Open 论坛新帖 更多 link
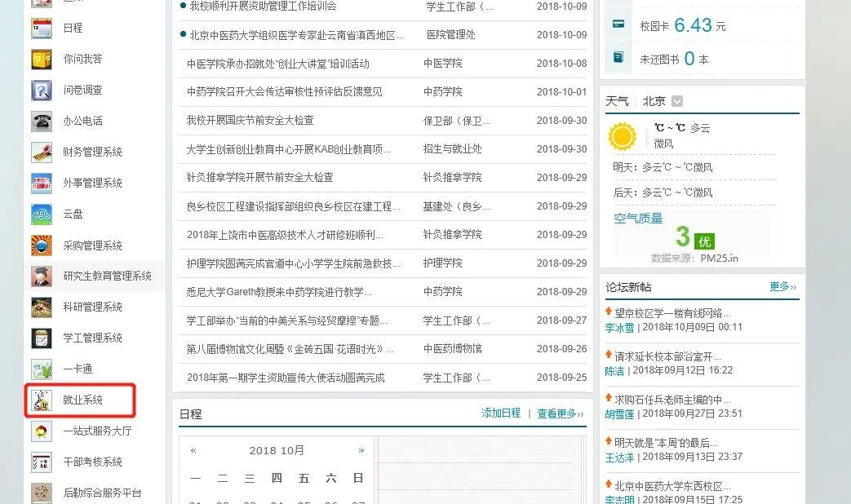The image size is (851, 504). pos(782,287)
